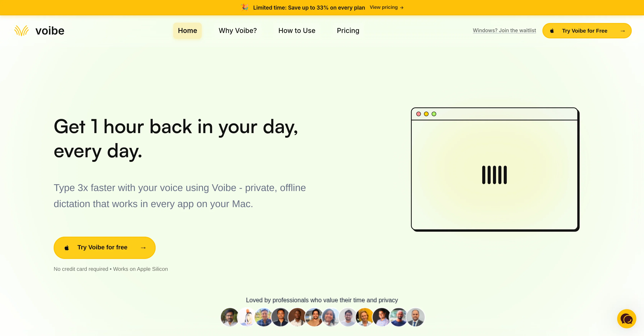The width and height of the screenshot is (644, 336).
Task: Click the voibe brand name text
Action: tap(50, 31)
